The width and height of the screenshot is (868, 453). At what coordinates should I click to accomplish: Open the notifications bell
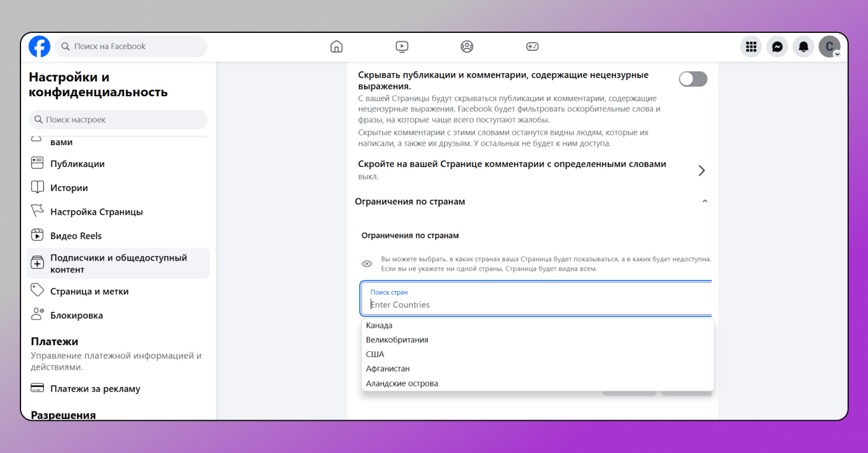pos(804,46)
